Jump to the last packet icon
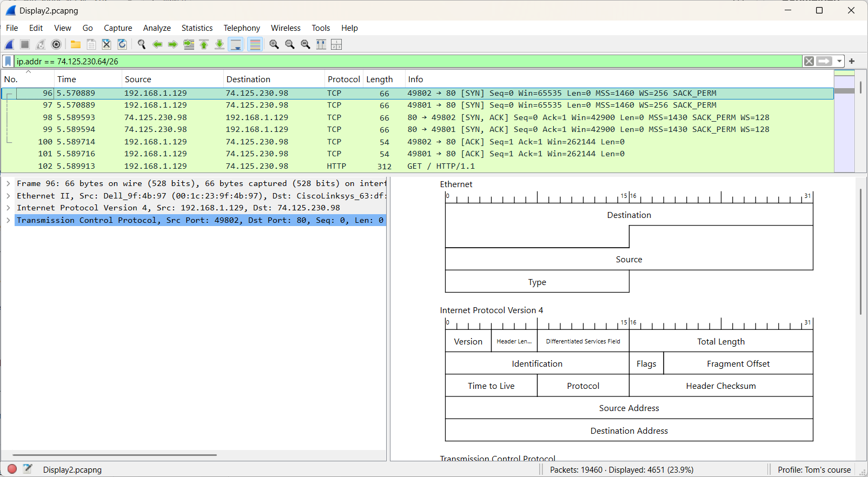Viewport: 868px width, 477px height. pos(220,44)
